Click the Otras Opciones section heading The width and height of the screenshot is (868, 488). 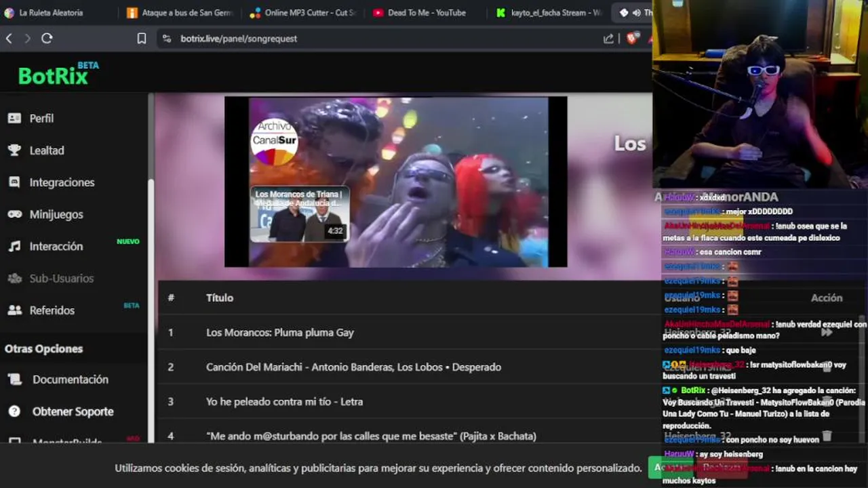(44, 348)
